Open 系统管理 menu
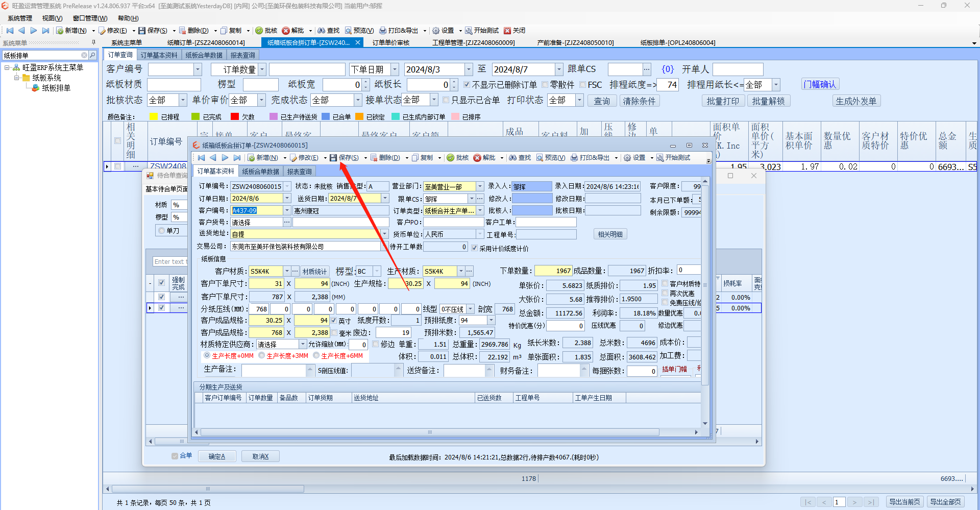Viewport: 980px width, 510px height. pyautogui.click(x=20, y=18)
